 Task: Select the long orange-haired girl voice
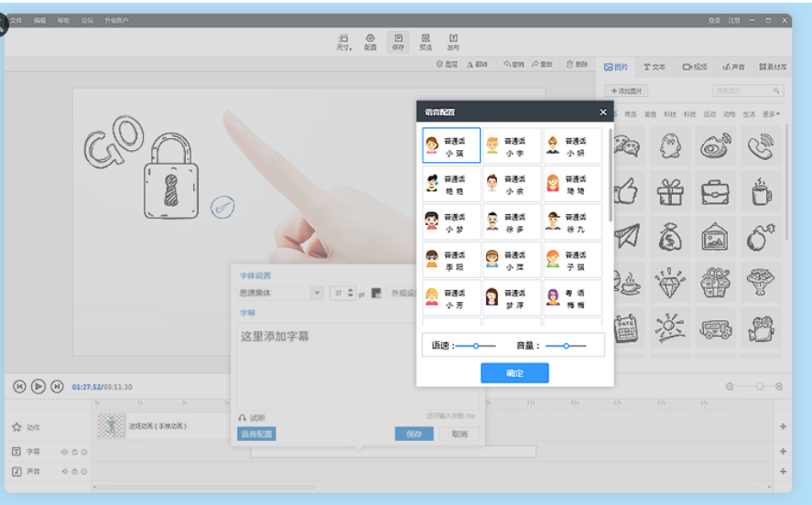[x=572, y=184]
